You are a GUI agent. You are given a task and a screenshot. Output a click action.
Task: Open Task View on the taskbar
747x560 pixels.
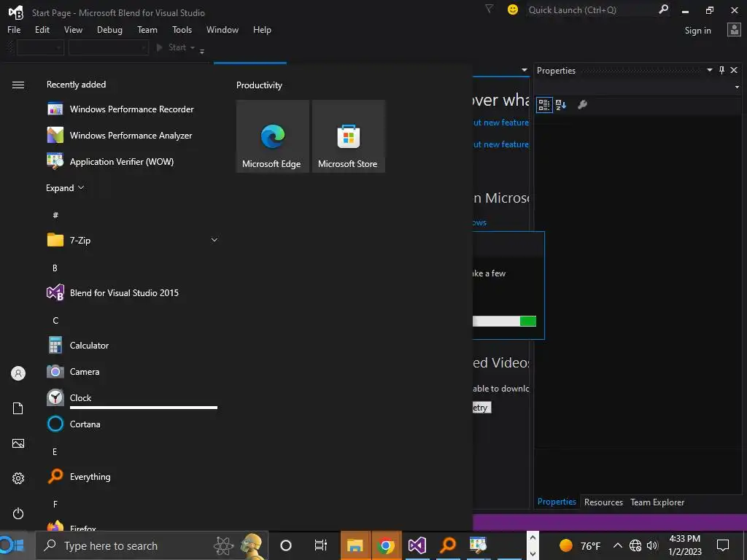coord(321,545)
